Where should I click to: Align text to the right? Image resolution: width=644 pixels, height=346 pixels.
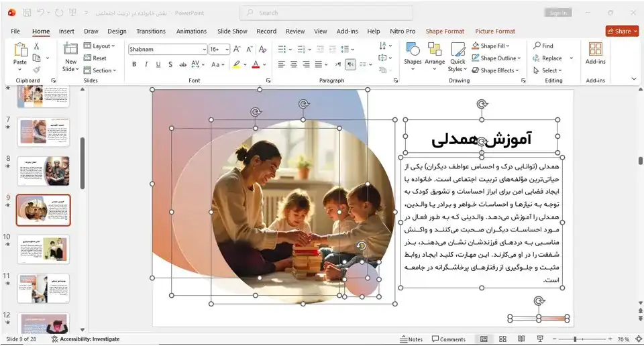(306, 64)
